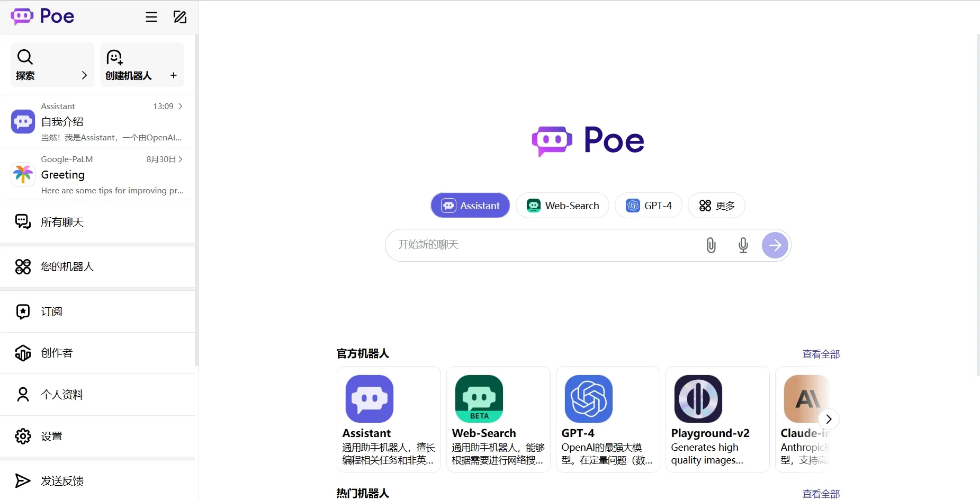Open the Web-Search BETA bot card

pos(498,419)
